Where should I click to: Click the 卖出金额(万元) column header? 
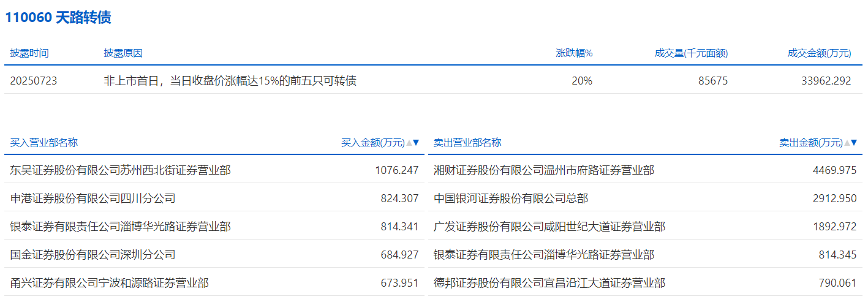coord(810,143)
